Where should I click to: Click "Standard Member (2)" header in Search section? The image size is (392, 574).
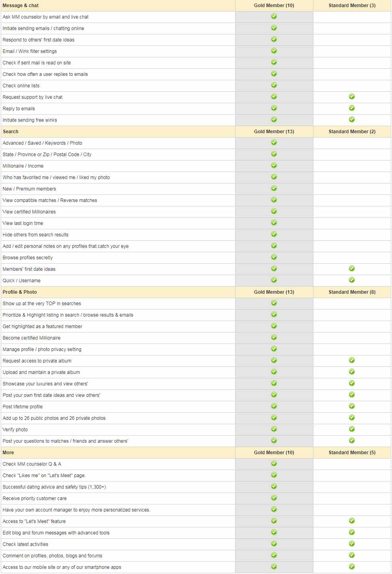[352, 132]
